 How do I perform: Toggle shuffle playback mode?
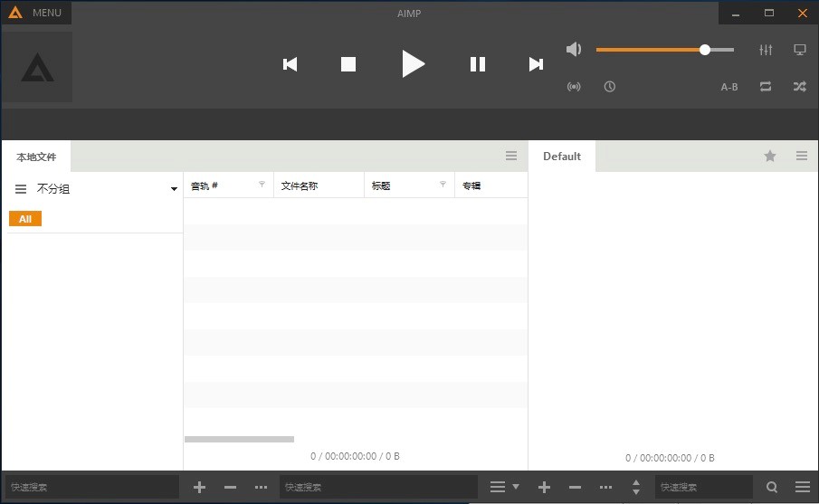click(800, 87)
